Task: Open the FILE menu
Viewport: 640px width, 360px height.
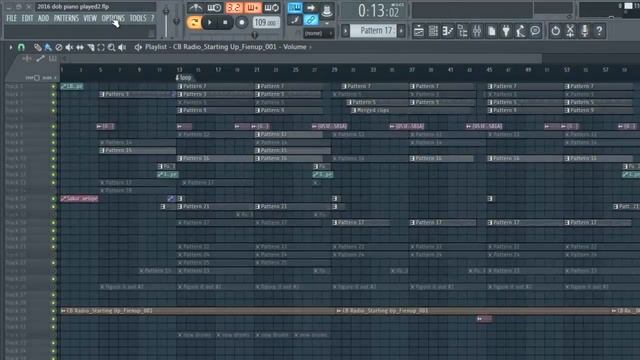Action: pyautogui.click(x=11, y=18)
